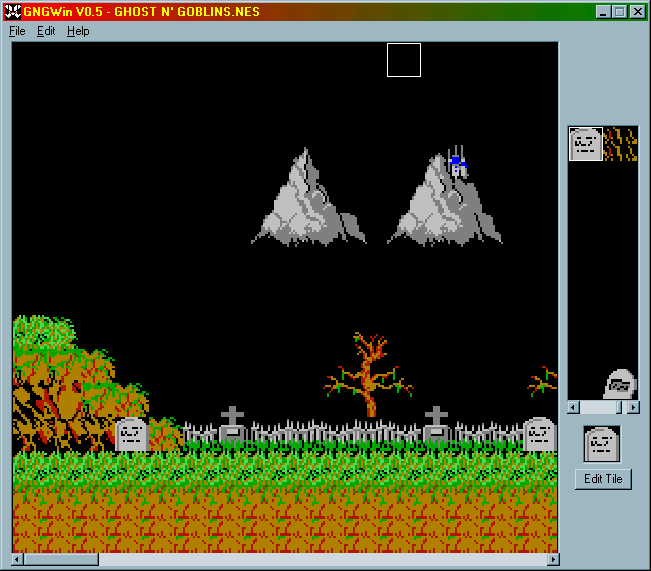Click the level horizontal scrollbar thumb
This screenshot has width=651, height=571.
pos(61,559)
